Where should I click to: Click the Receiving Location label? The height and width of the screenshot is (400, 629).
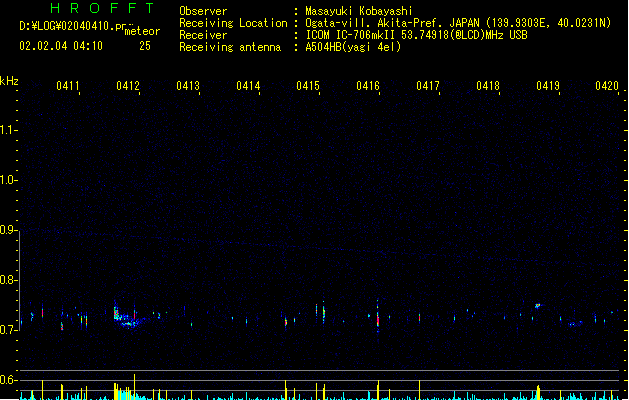(x=233, y=23)
